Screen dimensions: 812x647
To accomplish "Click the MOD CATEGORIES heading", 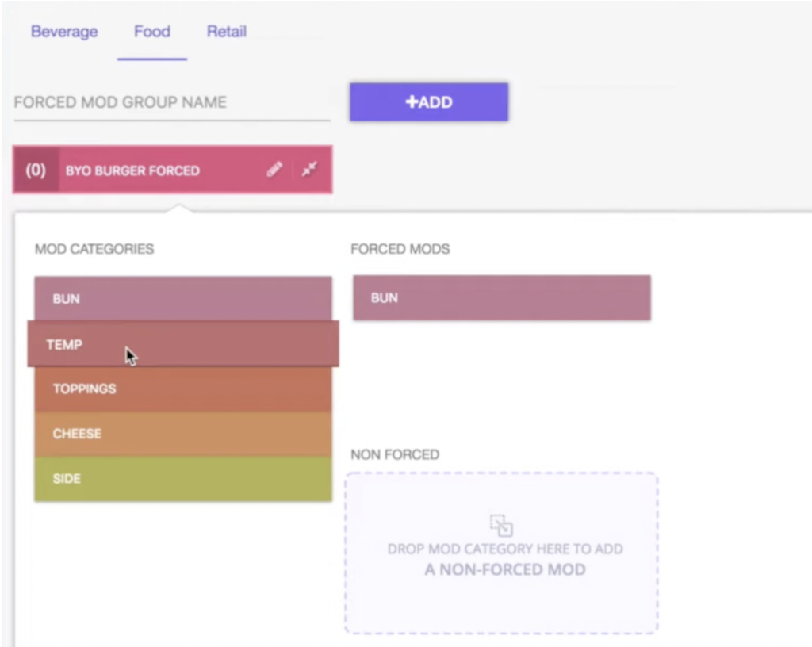I will [94, 249].
